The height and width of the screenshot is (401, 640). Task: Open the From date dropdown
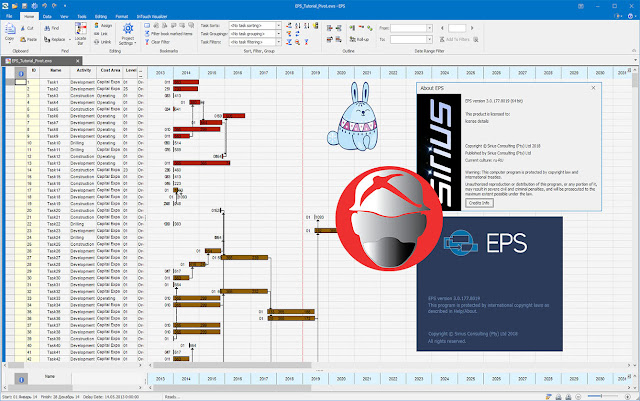coord(429,28)
